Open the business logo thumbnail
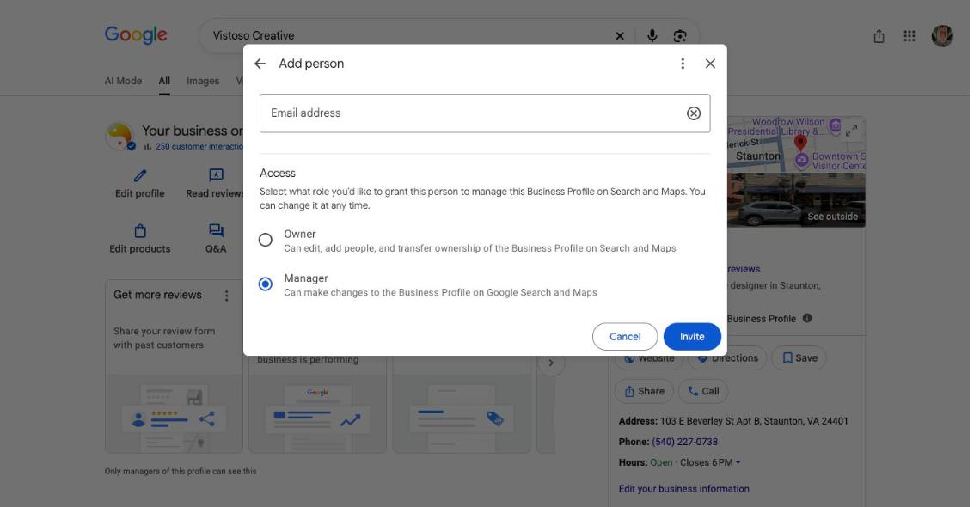Image resolution: width=980 pixels, height=507 pixels. (119, 136)
